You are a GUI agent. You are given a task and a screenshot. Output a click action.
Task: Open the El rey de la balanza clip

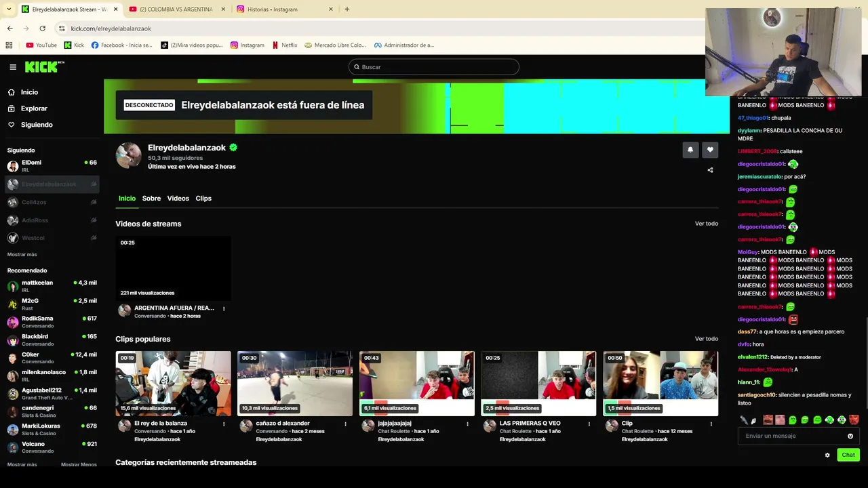173,384
